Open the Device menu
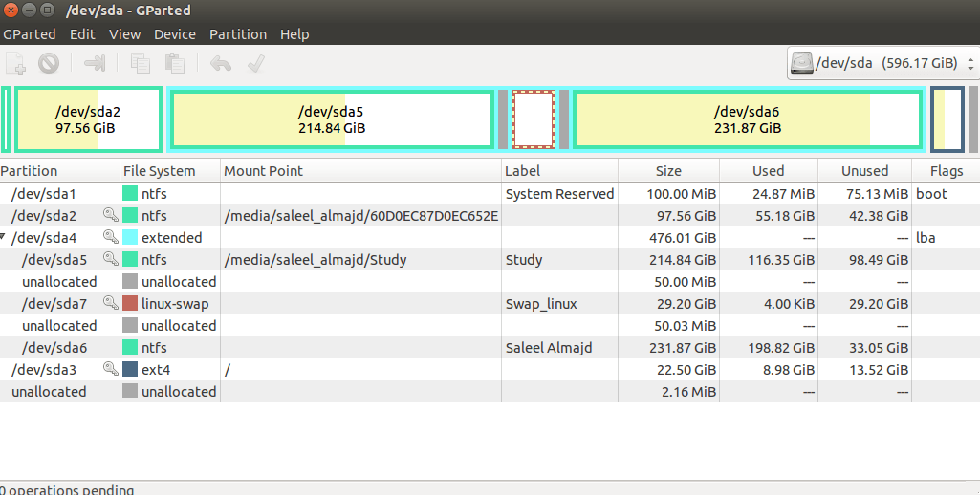The height and width of the screenshot is (495, 980). [x=175, y=34]
